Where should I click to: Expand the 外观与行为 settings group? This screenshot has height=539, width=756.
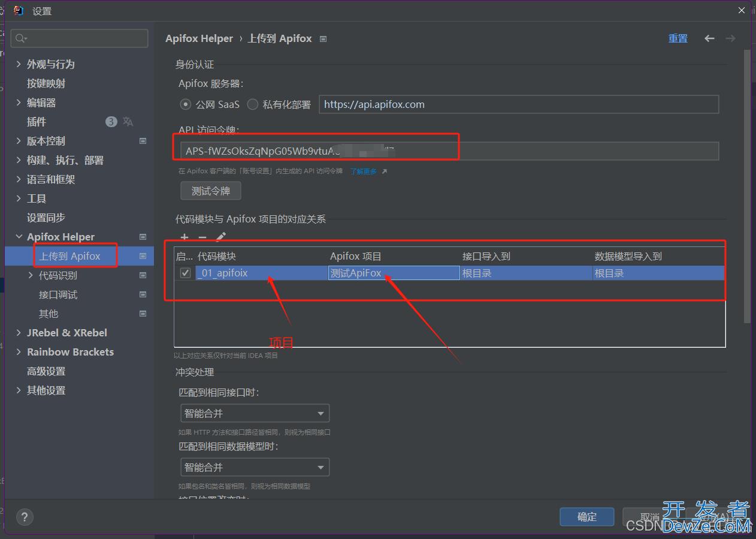coord(19,64)
